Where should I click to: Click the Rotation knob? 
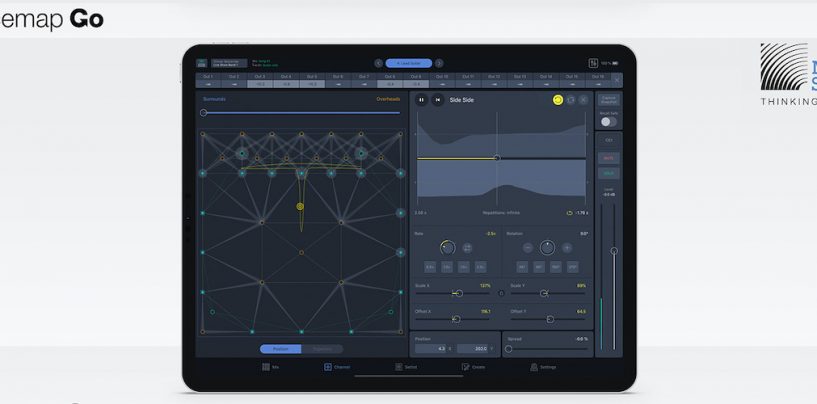click(547, 248)
